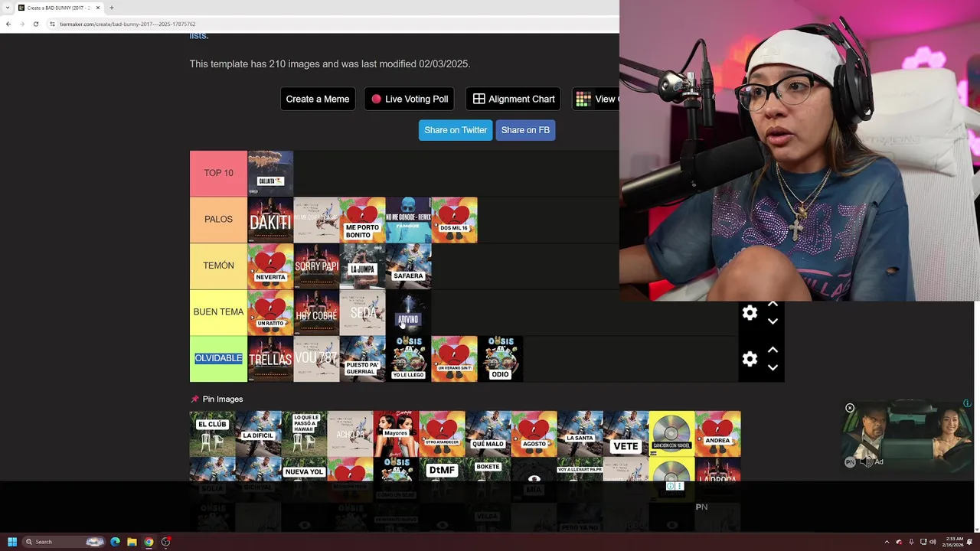This screenshot has width=980, height=551.
Task: Select the UN VERANO SIN TI tile
Action: (x=454, y=359)
